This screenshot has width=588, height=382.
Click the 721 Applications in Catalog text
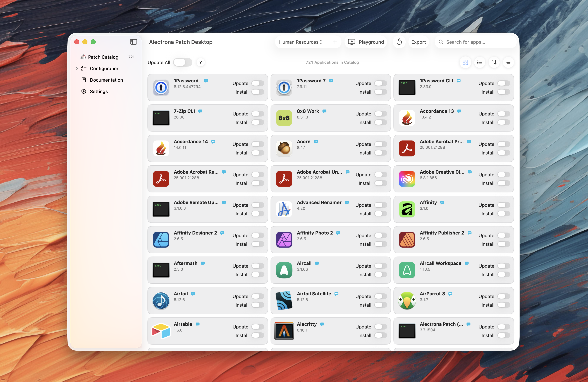pyautogui.click(x=332, y=62)
